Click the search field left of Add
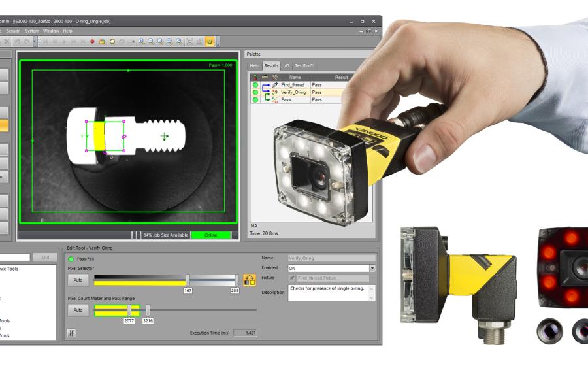 [15, 258]
